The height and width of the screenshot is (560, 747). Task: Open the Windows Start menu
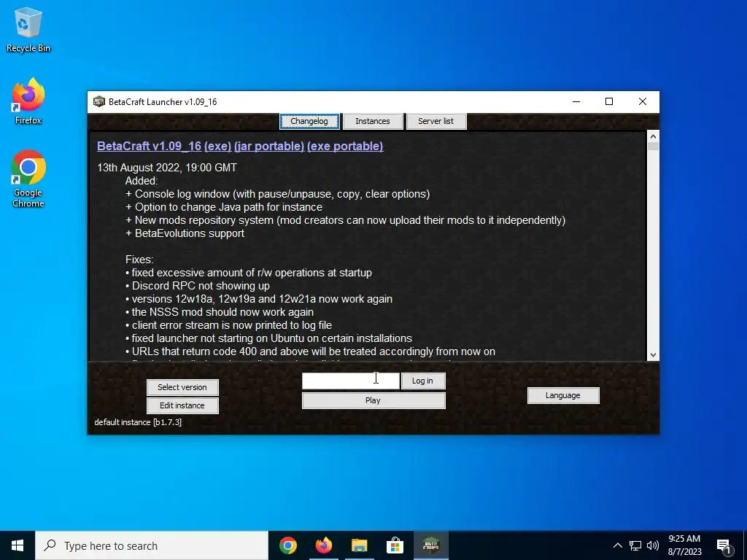click(18, 545)
